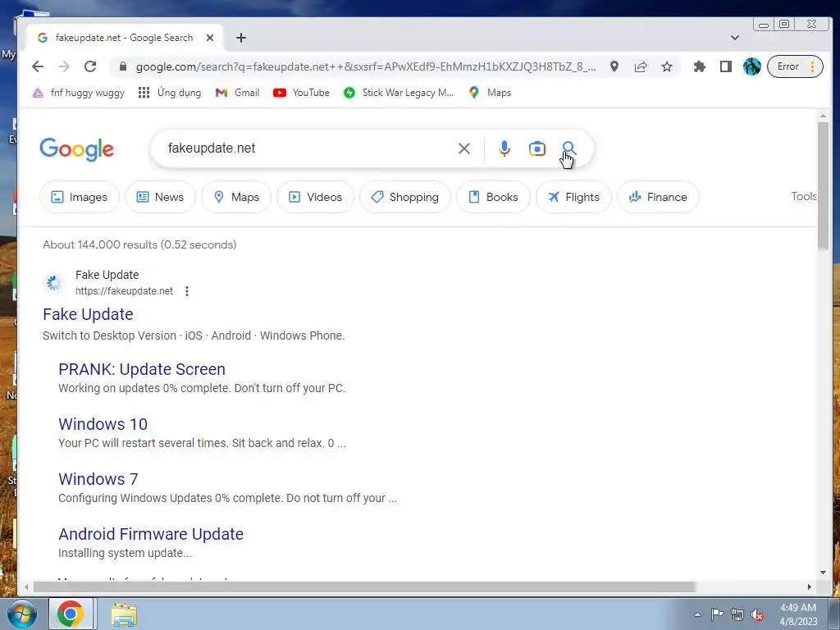Open the Extensions puzzle icon
Image resolution: width=840 pixels, height=630 pixels.
point(699,66)
